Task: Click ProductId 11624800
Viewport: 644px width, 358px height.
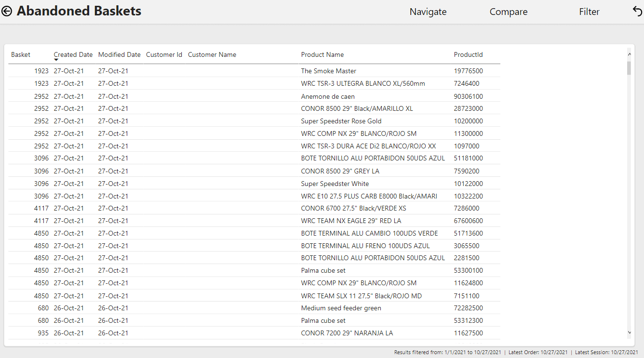Action: [469, 283]
